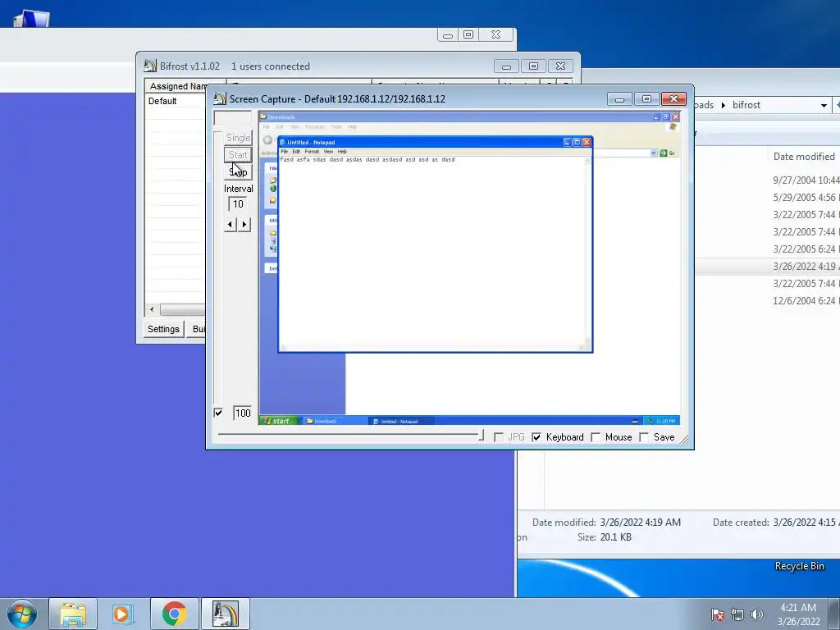The image size is (840, 630).
Task: Click the Stop capture button
Action: click(238, 172)
